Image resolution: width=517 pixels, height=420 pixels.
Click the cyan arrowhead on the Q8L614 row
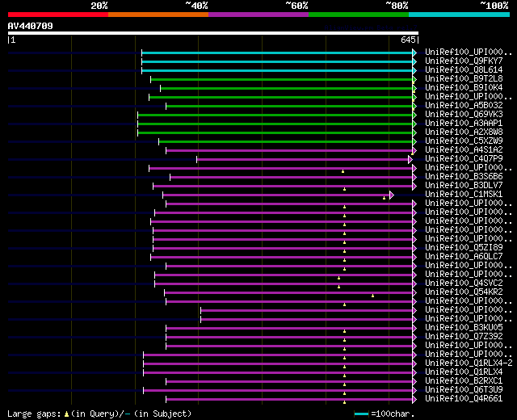tap(414, 70)
